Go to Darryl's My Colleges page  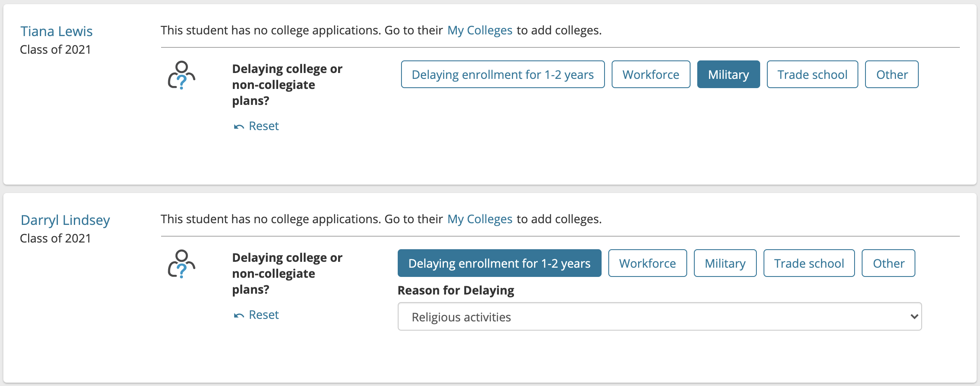click(x=480, y=219)
